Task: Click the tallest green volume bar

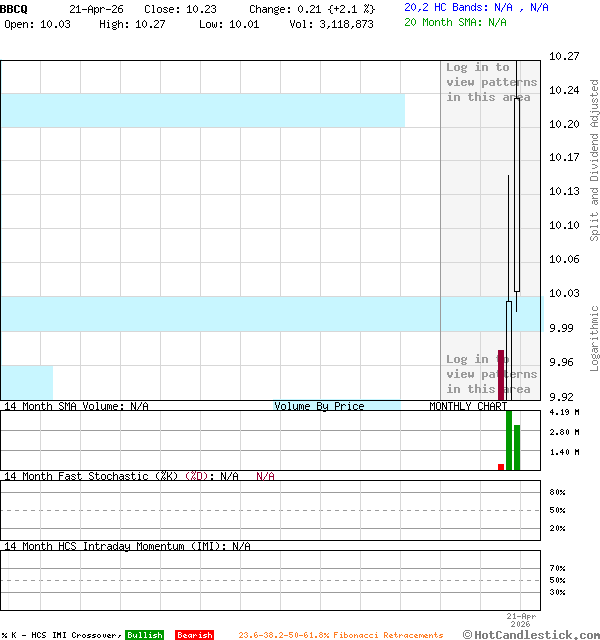Action: (509, 440)
